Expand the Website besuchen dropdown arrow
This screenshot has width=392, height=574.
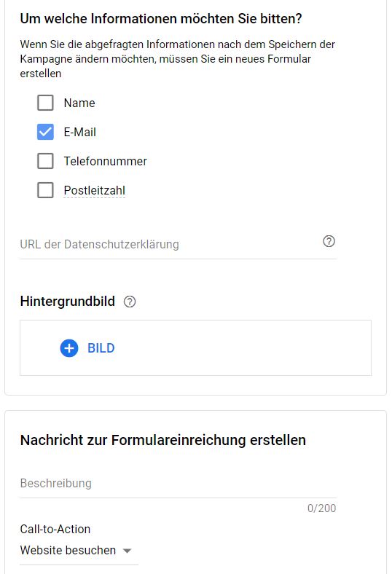tap(127, 551)
